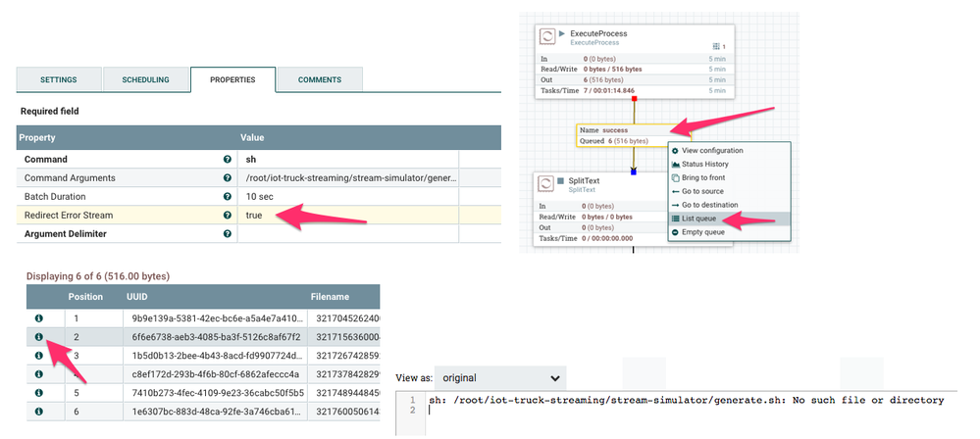Show help for Argument Delimiter property
The image size is (980, 439).
pyautogui.click(x=228, y=233)
